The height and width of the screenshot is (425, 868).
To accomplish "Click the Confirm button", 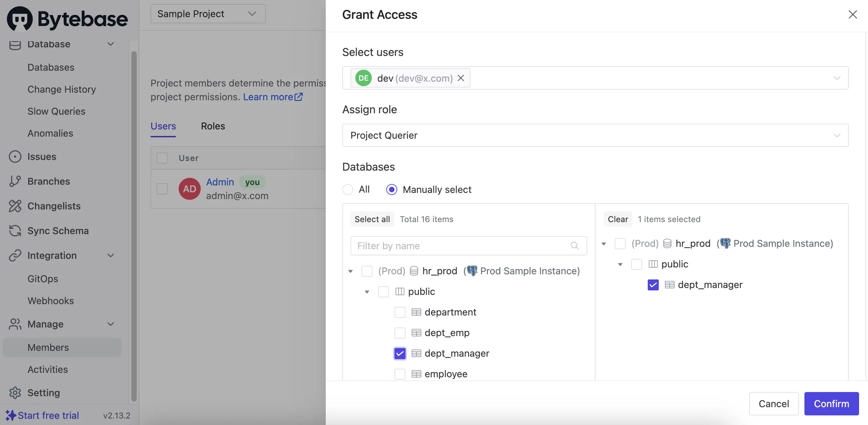I will [x=831, y=404].
